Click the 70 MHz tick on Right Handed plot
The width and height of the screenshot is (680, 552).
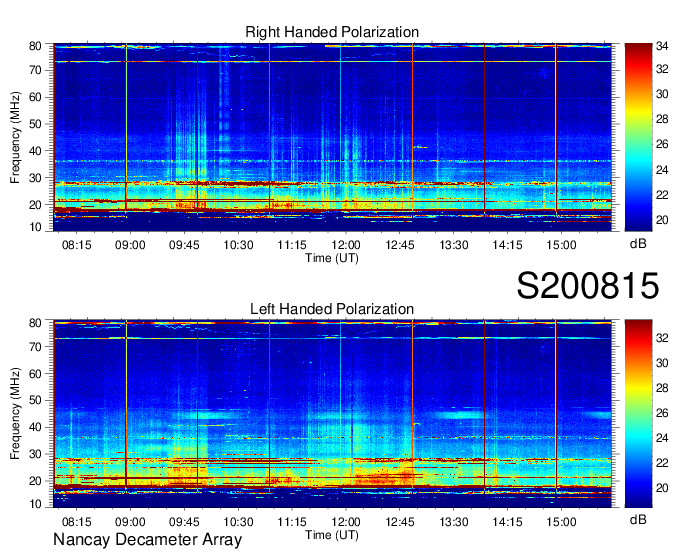click(35, 70)
